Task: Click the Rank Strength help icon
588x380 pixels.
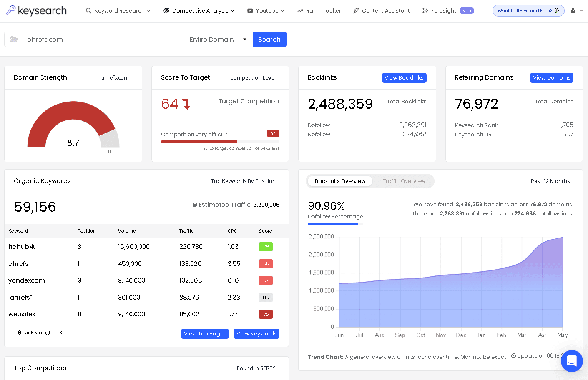Action: pyautogui.click(x=19, y=332)
